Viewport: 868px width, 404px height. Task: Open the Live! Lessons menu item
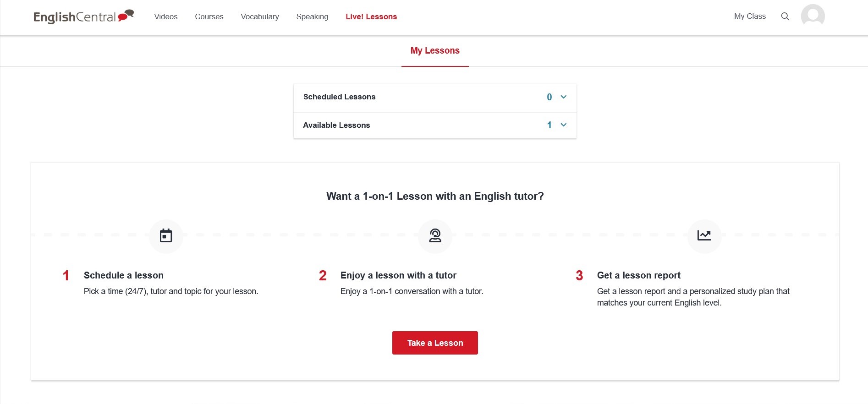371,16
